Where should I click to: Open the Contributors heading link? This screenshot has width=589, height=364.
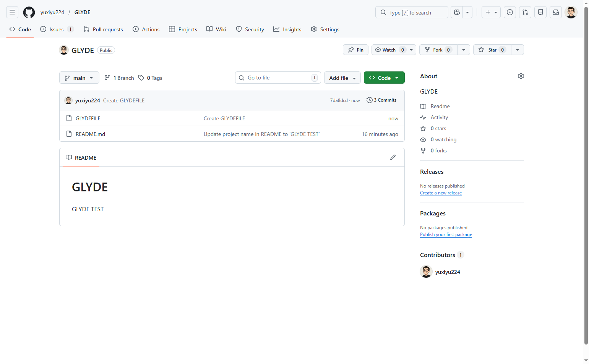pyautogui.click(x=441, y=255)
